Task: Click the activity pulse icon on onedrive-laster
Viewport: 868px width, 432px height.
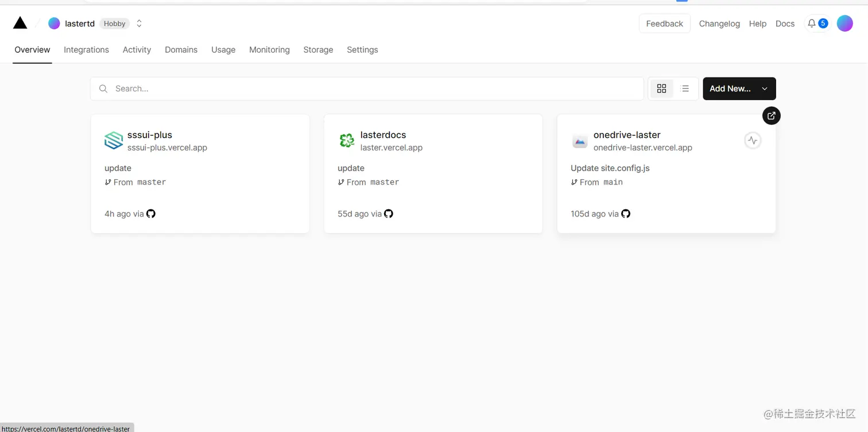Action: (753, 140)
